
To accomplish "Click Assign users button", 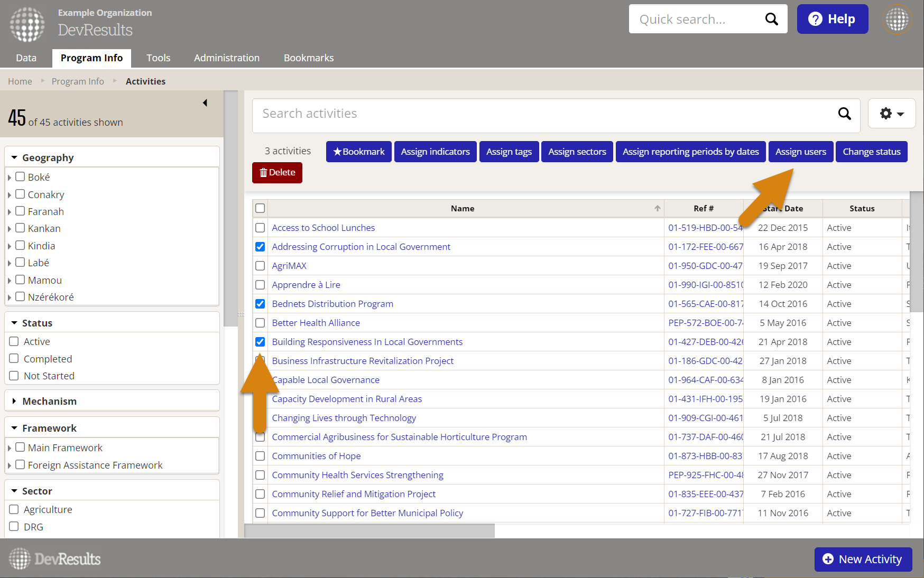I will coord(801,152).
